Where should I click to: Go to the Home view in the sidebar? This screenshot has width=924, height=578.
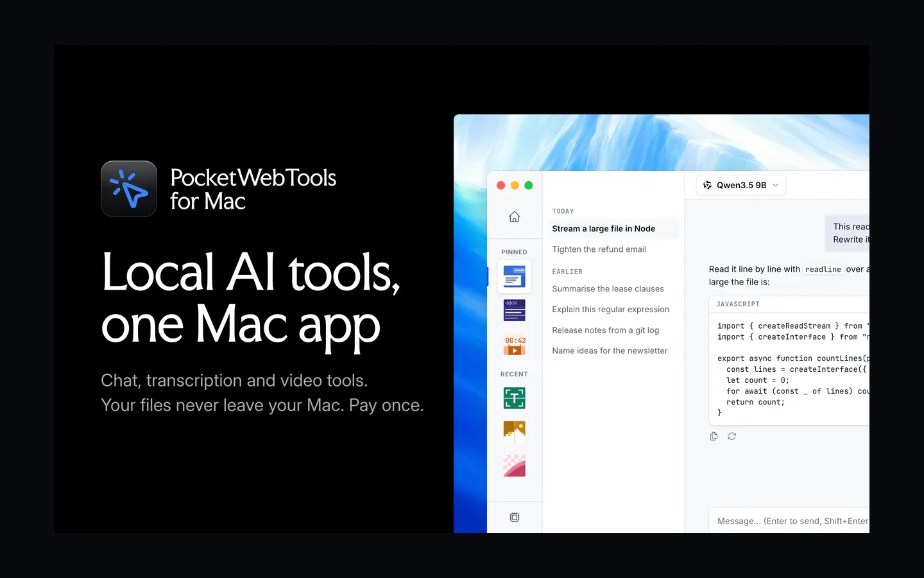point(515,217)
